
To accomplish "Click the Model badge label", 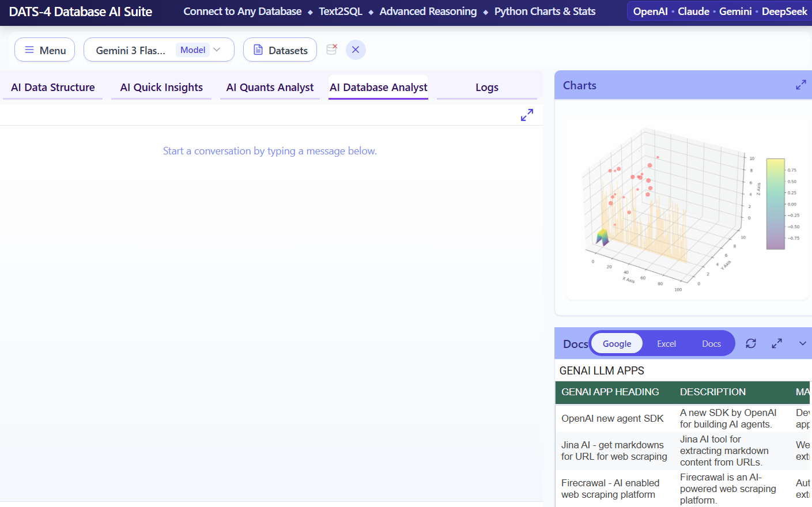I will pyautogui.click(x=192, y=50).
